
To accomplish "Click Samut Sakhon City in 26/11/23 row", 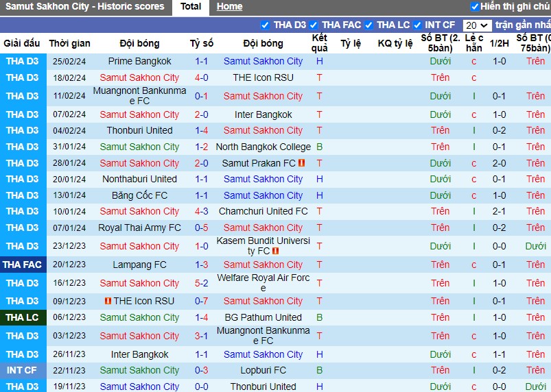I will 263,354.
